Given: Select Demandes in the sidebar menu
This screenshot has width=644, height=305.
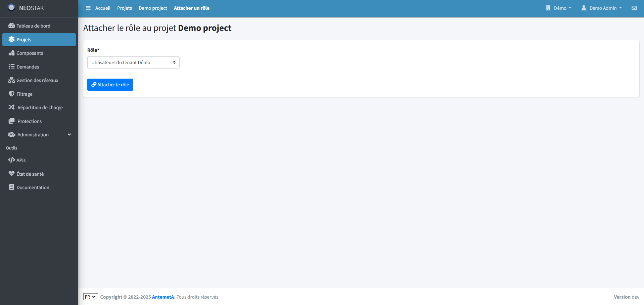Looking at the screenshot, I should coord(27,67).
